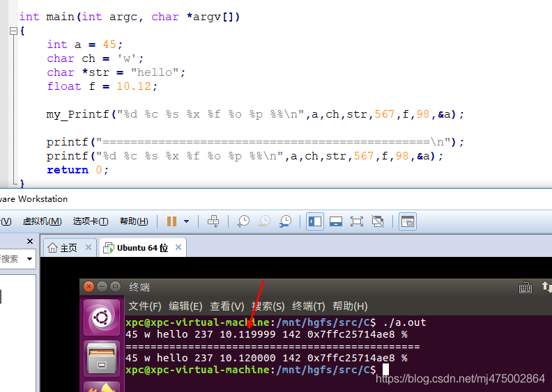Screen dimensions: 552x392
Task: Close the 主页 tab
Action: (89, 247)
